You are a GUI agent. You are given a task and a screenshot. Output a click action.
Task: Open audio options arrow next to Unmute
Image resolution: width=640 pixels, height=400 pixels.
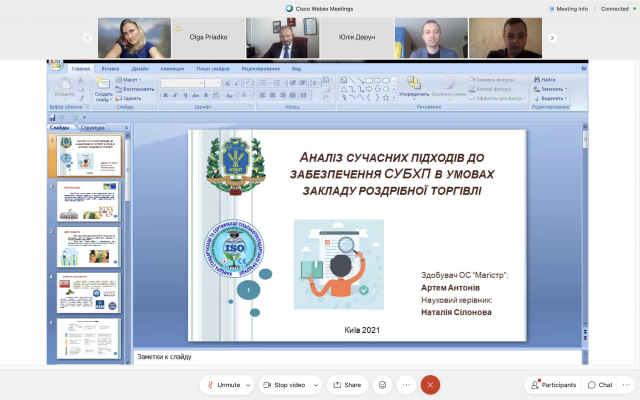click(x=247, y=384)
